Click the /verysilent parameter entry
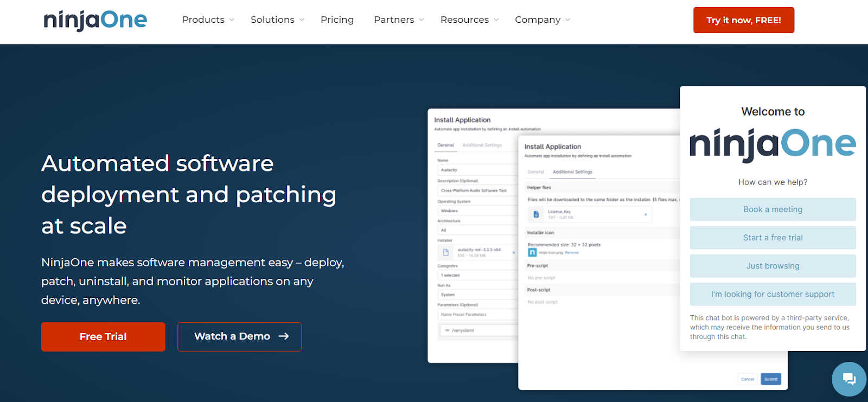 click(x=478, y=330)
